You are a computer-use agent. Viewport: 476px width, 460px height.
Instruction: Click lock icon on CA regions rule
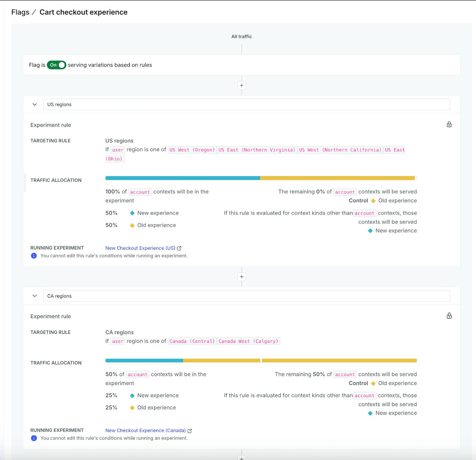pyautogui.click(x=449, y=316)
